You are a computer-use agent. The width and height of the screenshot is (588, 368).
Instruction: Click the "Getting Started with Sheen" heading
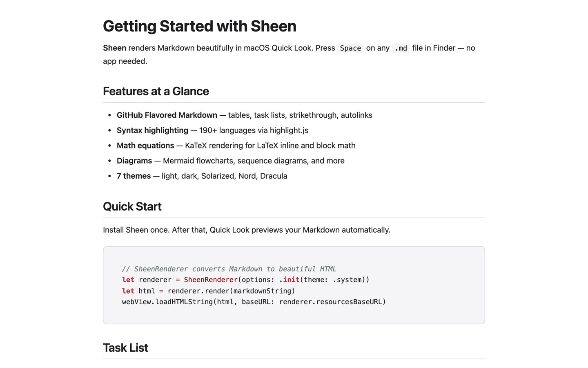pos(199,26)
